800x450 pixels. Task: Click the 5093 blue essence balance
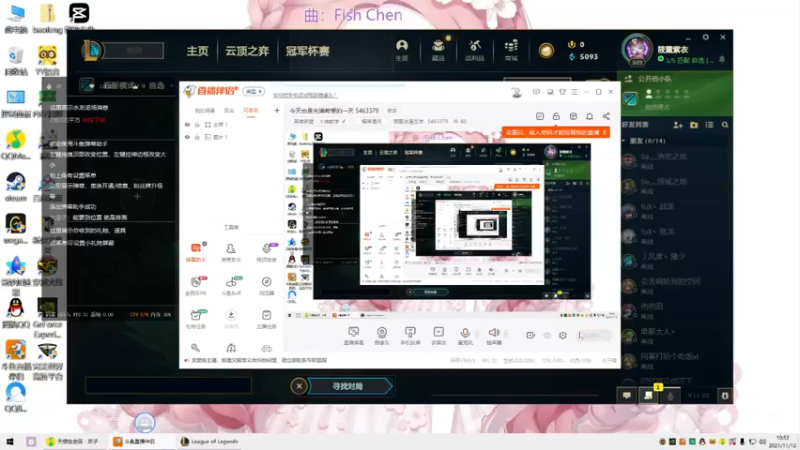point(583,57)
